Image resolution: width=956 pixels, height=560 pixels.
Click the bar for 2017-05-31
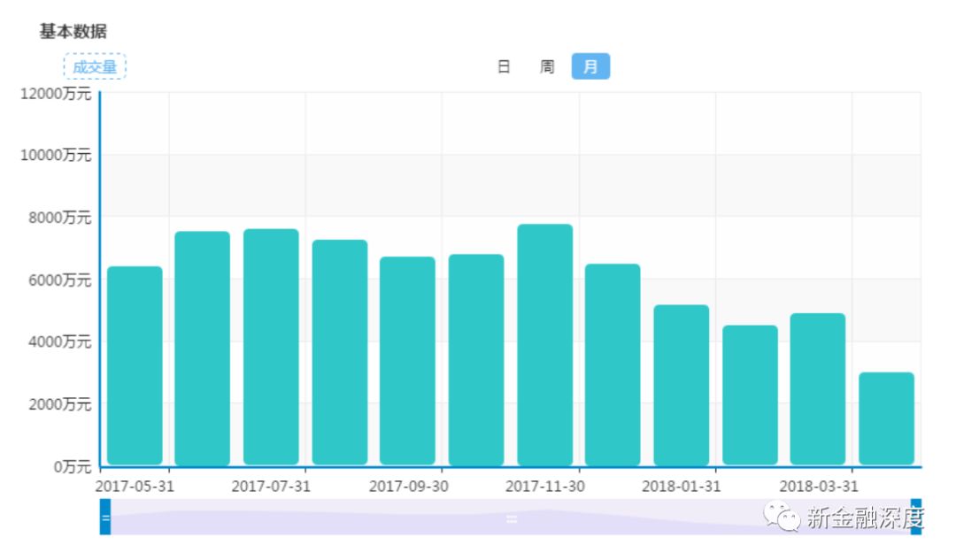click(135, 365)
